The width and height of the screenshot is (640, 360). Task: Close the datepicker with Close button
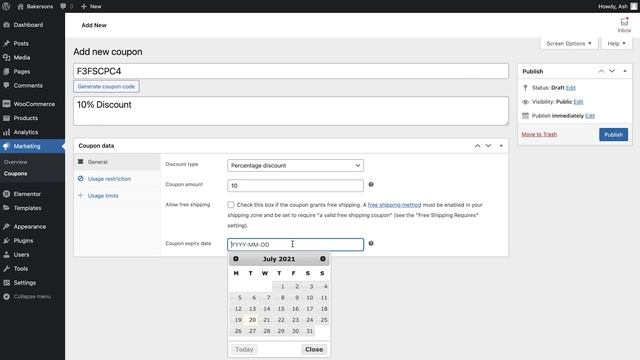[x=314, y=349]
